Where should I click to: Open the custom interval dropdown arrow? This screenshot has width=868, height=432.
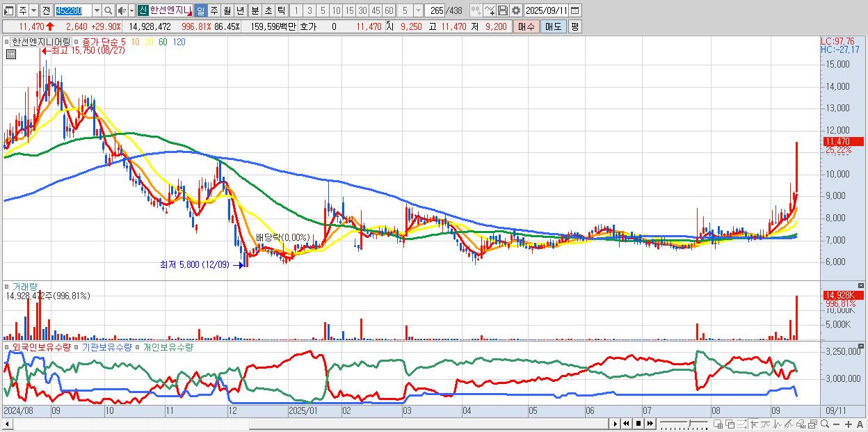pos(418,10)
